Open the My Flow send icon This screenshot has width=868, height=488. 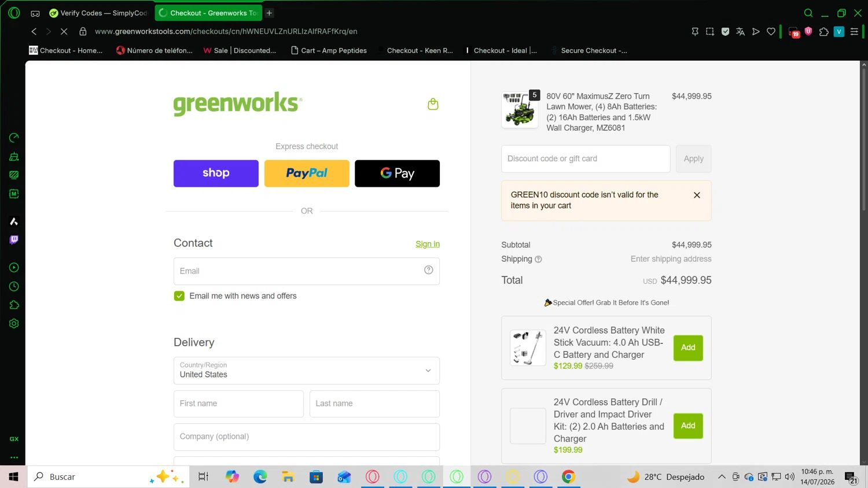pyautogui.click(x=756, y=32)
